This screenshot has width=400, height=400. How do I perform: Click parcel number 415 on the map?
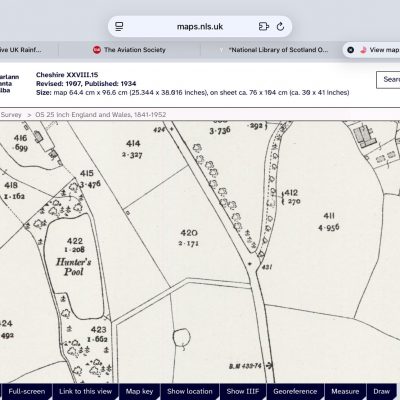(x=87, y=173)
